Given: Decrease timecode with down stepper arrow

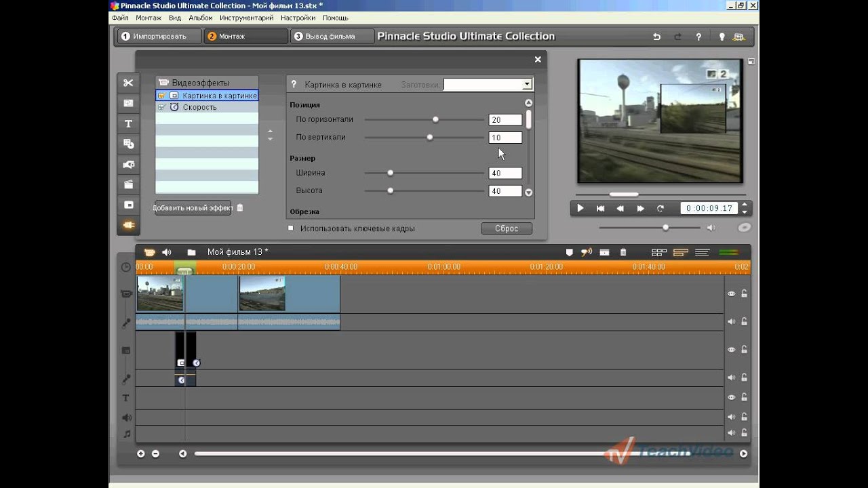Looking at the screenshot, I should click(x=745, y=212).
